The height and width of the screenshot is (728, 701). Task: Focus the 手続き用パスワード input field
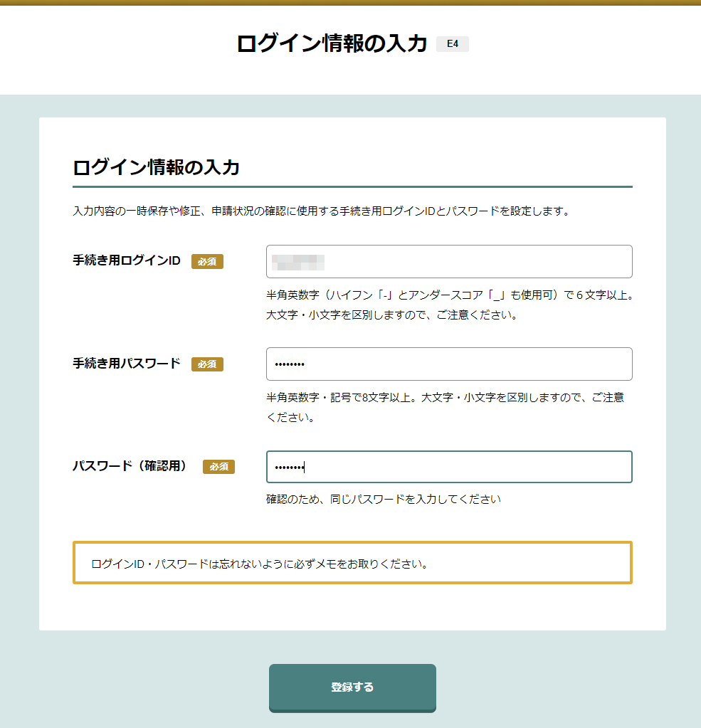pos(449,364)
